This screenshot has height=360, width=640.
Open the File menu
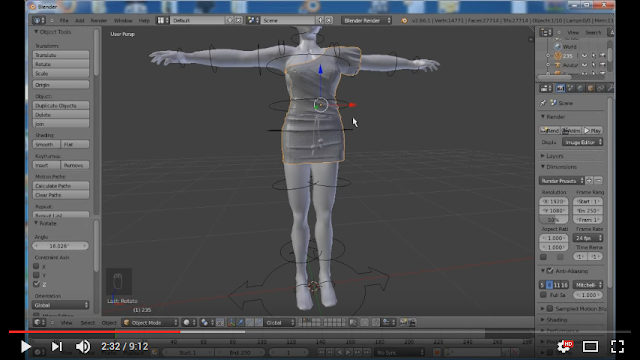tap(64, 20)
